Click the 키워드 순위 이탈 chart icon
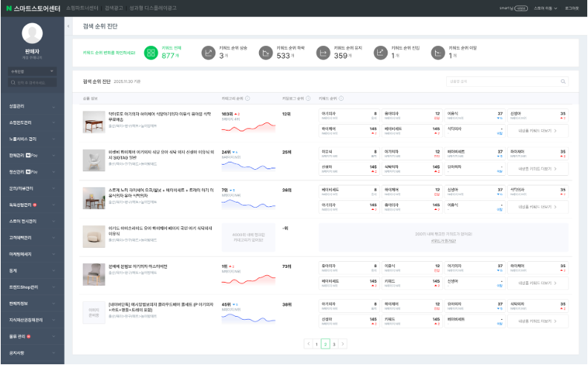This screenshot has width=588, height=365. pyautogui.click(x=437, y=53)
